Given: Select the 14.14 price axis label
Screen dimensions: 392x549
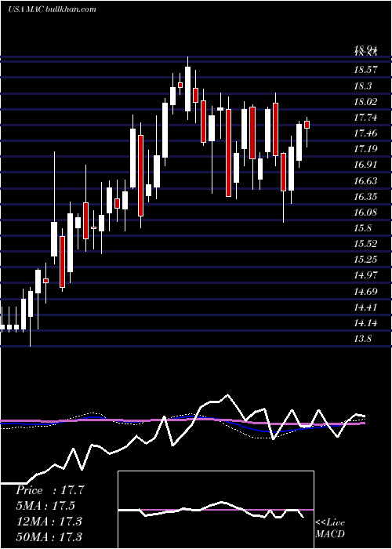Looking at the screenshot, I should coord(365,323).
